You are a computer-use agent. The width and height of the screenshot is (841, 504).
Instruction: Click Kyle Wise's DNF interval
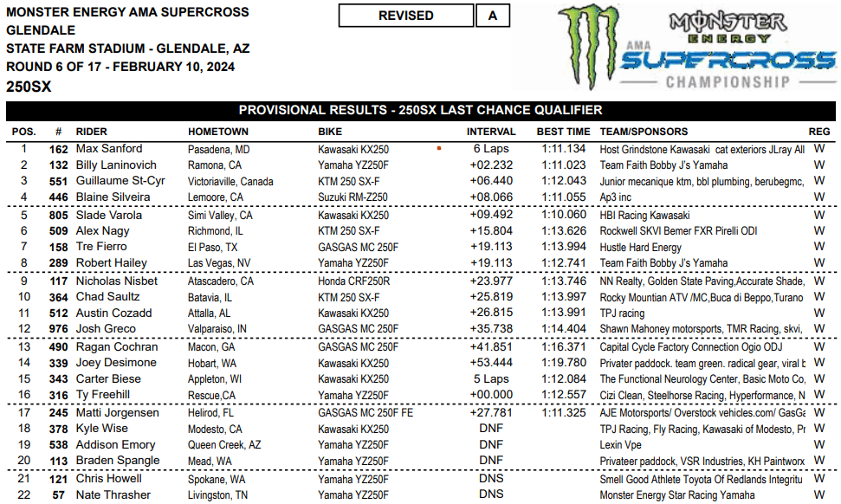pyautogui.click(x=491, y=429)
